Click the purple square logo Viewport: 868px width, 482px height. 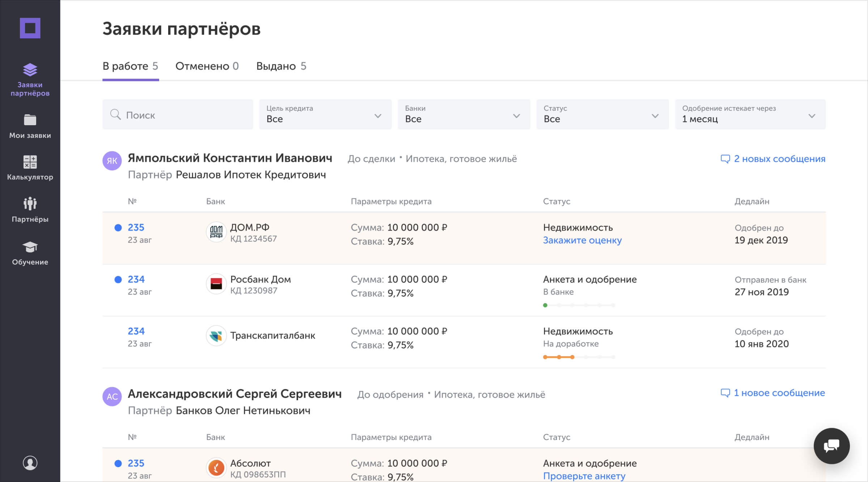[x=30, y=28]
